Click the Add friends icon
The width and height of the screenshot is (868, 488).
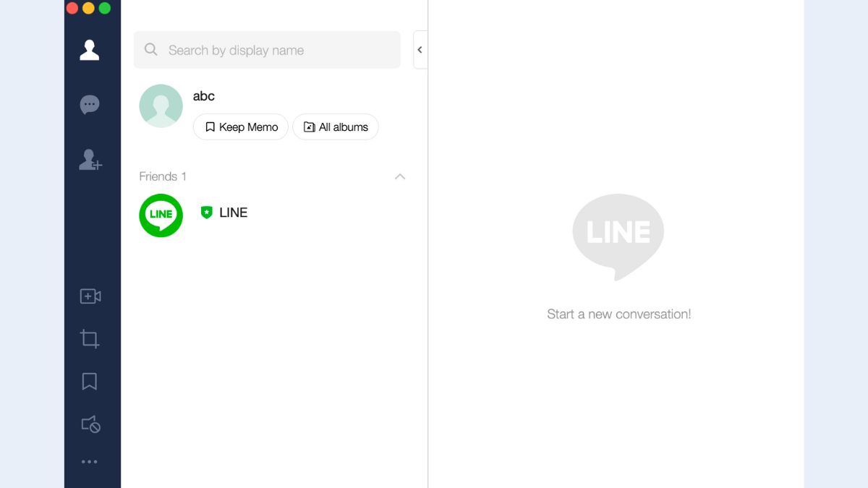90,160
